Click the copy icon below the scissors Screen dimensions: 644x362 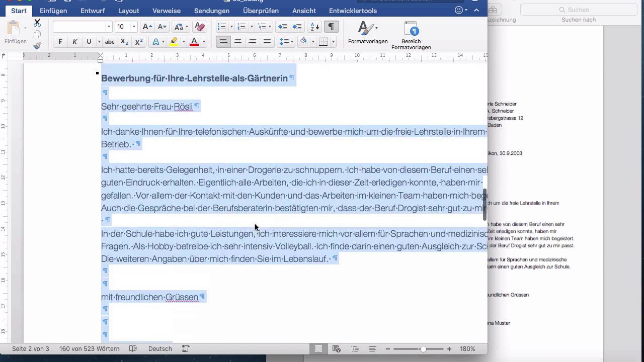click(37, 34)
